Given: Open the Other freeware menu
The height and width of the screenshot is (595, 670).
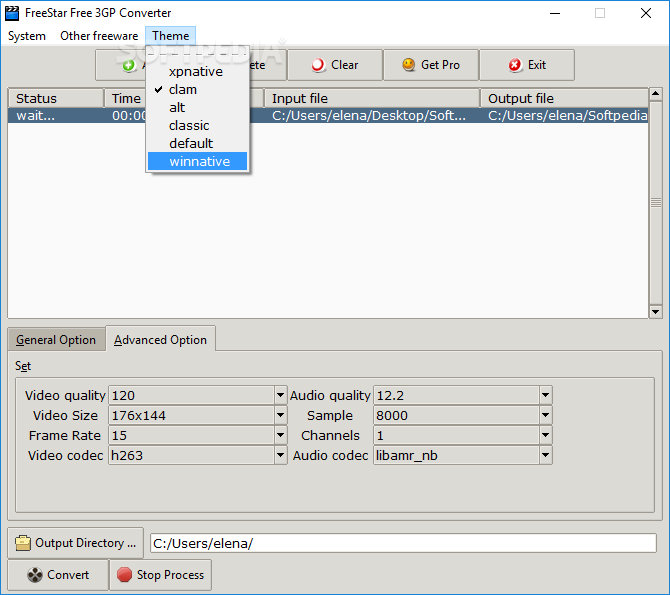Looking at the screenshot, I should (x=99, y=36).
